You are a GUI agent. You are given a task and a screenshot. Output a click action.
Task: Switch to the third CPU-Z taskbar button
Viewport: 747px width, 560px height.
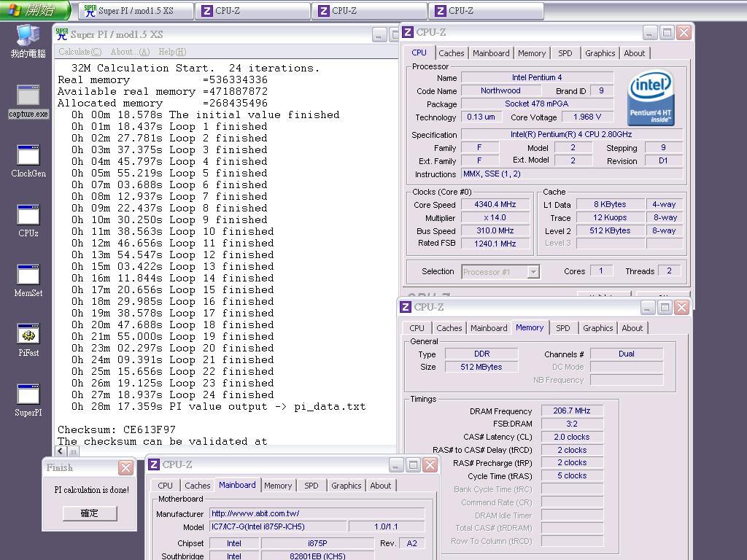pos(487,10)
